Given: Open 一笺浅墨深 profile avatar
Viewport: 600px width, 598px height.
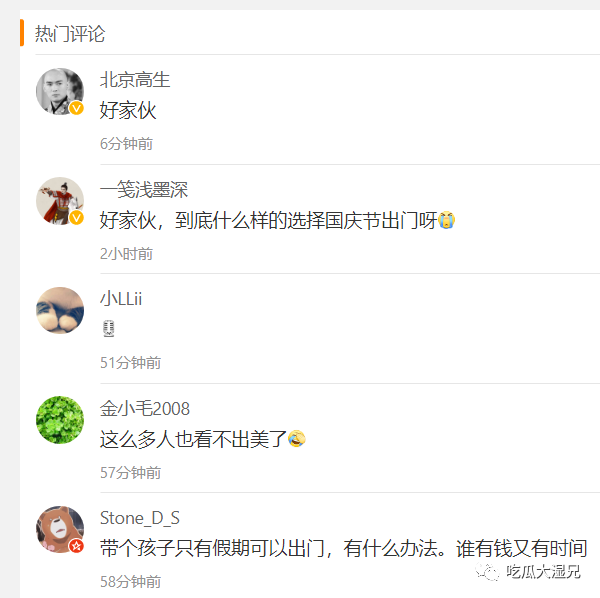Looking at the screenshot, I should tap(60, 201).
